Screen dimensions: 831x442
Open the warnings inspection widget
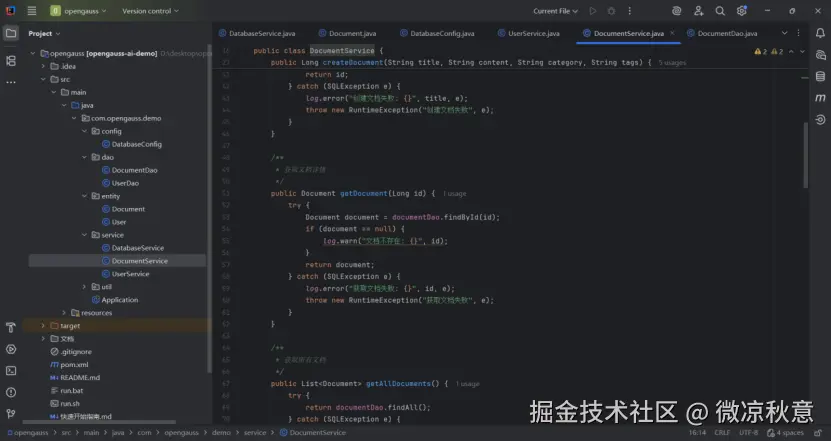pyautogui.click(x=768, y=51)
